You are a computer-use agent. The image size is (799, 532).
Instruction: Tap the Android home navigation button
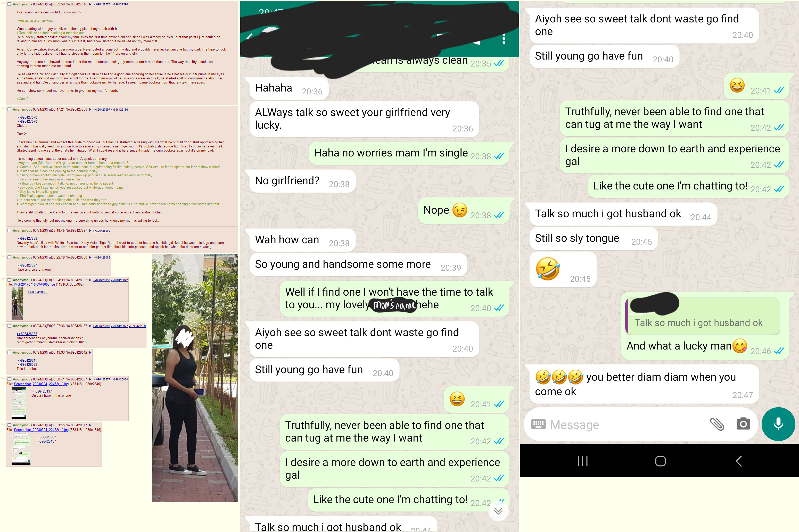point(660,461)
